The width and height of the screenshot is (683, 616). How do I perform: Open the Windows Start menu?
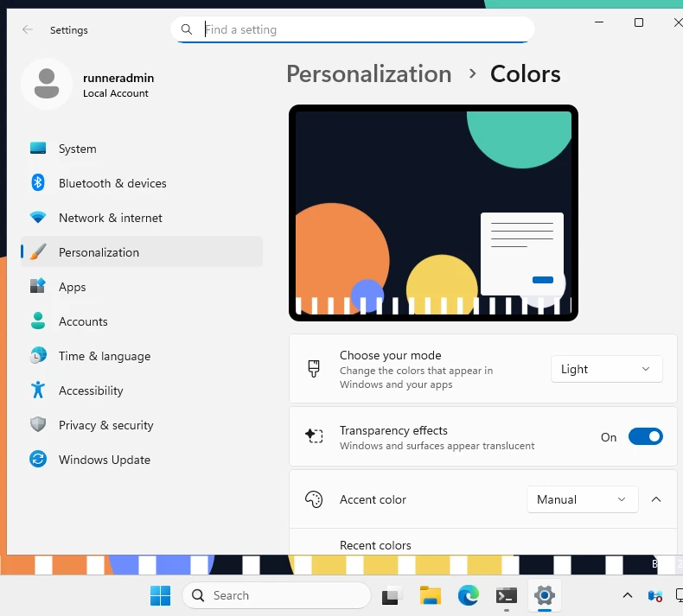(160, 595)
